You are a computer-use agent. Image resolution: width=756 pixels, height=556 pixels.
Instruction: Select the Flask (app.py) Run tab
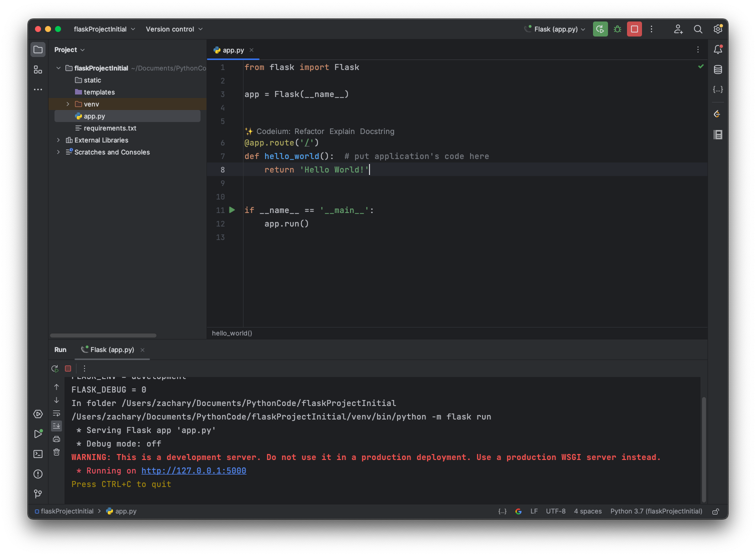pyautogui.click(x=112, y=350)
